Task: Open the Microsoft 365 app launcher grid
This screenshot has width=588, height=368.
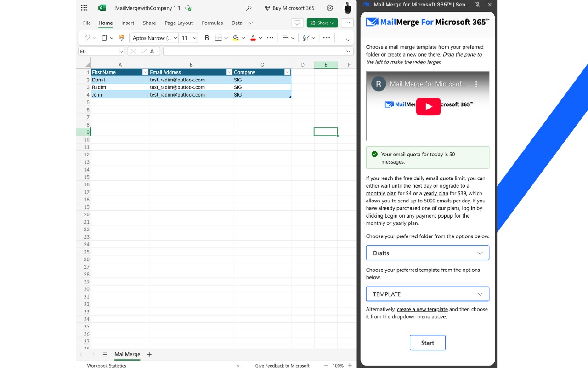Action: coord(83,8)
